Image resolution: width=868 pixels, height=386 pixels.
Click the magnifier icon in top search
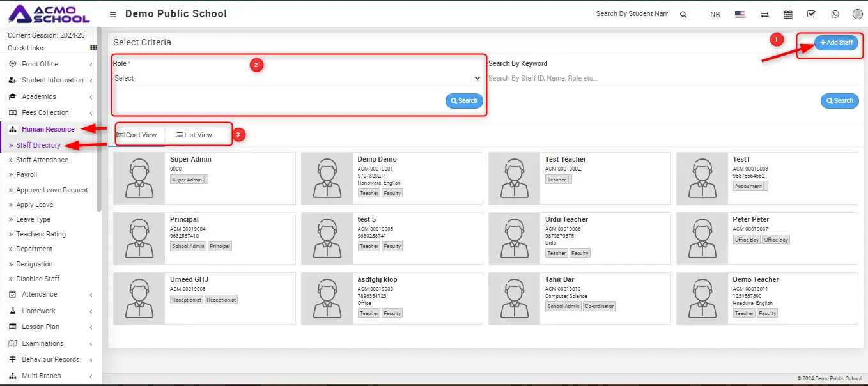click(683, 15)
